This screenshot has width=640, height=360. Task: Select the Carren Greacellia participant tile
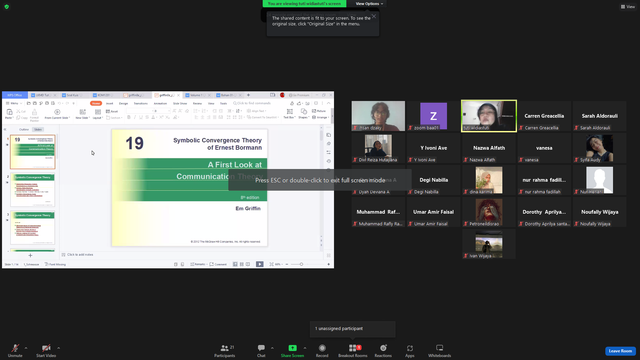544,116
